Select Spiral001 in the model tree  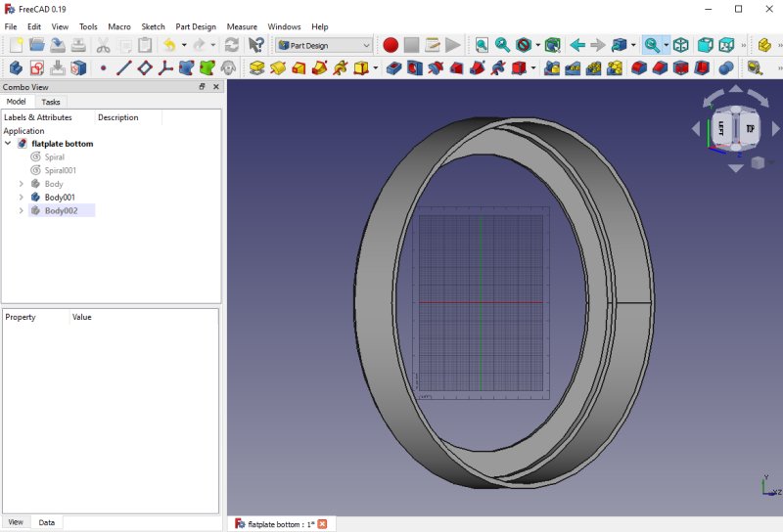pos(60,170)
